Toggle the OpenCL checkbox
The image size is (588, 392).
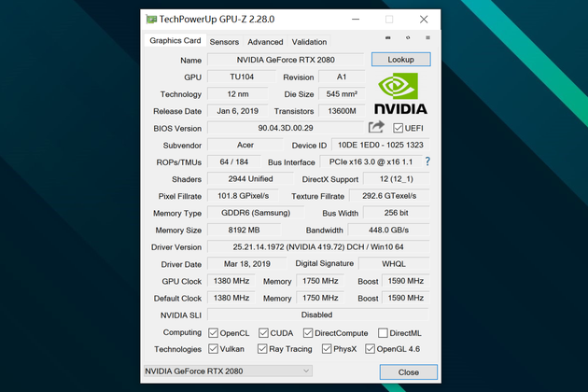point(213,332)
